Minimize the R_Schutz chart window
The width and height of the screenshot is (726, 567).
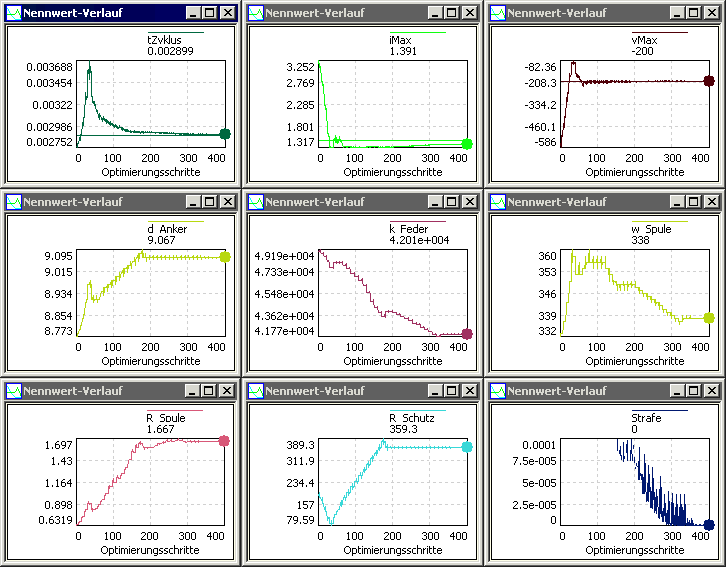(x=435, y=390)
